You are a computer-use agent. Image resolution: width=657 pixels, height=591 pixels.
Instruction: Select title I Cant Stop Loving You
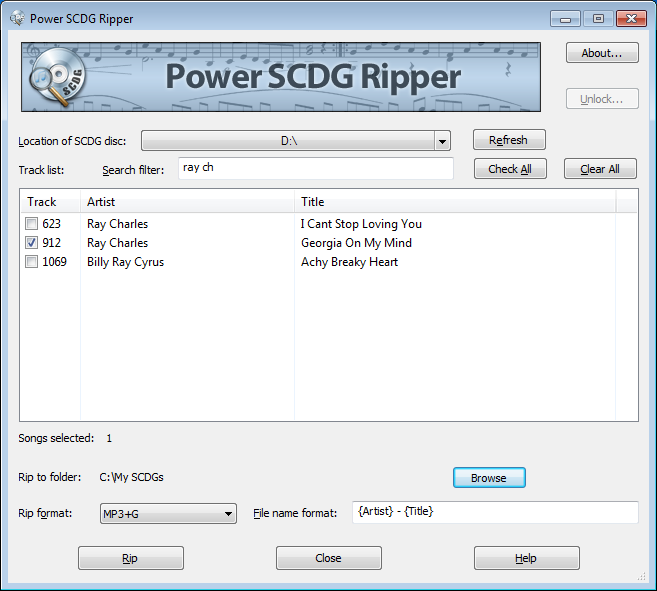click(x=361, y=224)
